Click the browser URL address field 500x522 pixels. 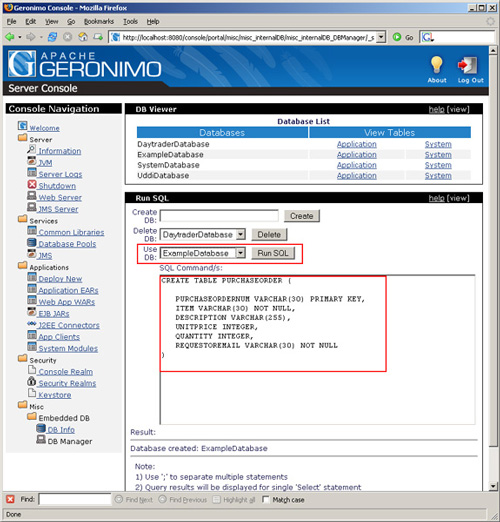(x=248, y=37)
